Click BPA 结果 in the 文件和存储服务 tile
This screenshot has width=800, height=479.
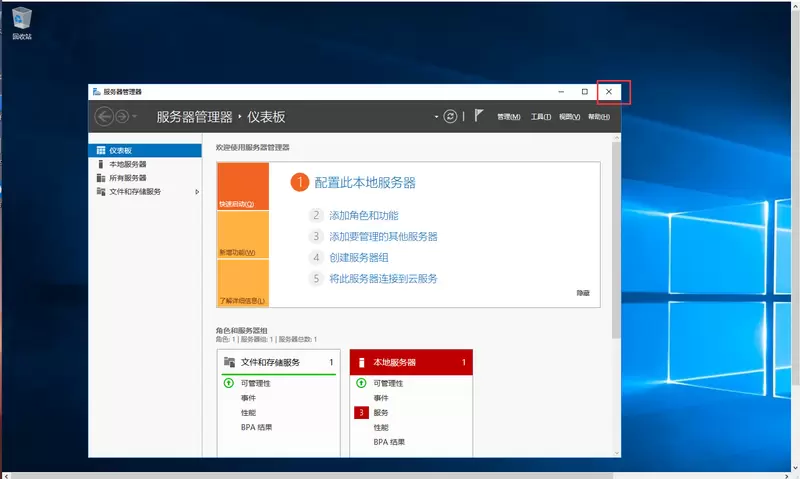coord(256,427)
